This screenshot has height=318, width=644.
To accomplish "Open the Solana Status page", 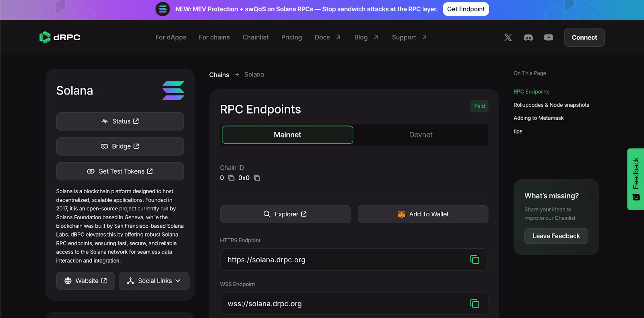I will 120,121.
